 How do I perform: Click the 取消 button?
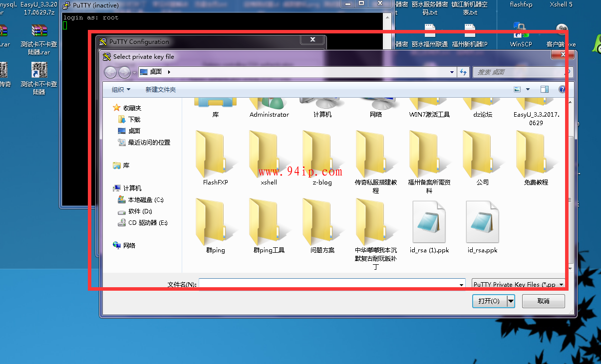point(544,301)
